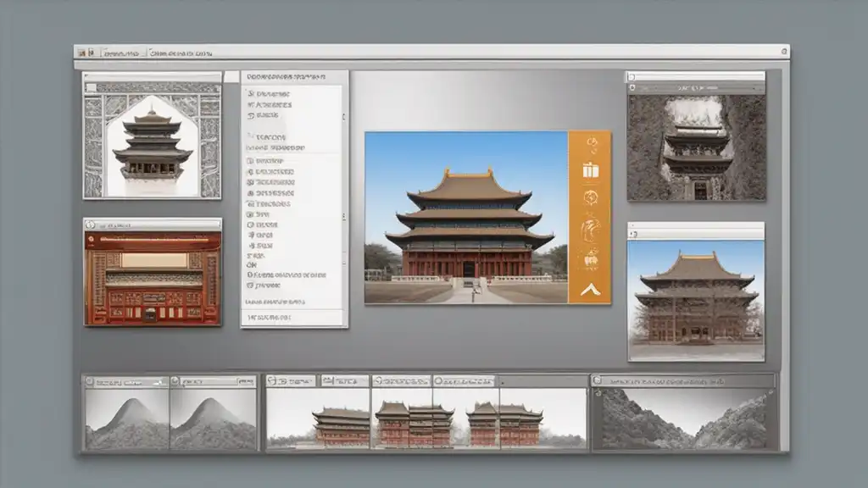Viewport: 868px width, 488px height.
Task: Click the suitcase icon in the orange sidebar
Action: (590, 170)
